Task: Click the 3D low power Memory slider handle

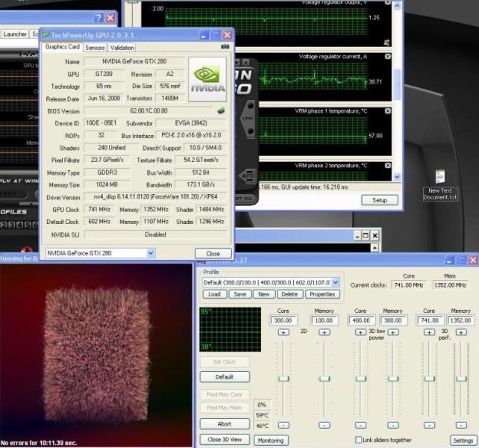Action: (393, 379)
